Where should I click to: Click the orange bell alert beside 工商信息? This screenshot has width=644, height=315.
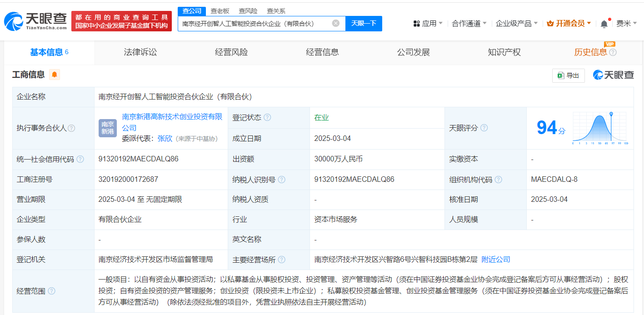coord(55,75)
